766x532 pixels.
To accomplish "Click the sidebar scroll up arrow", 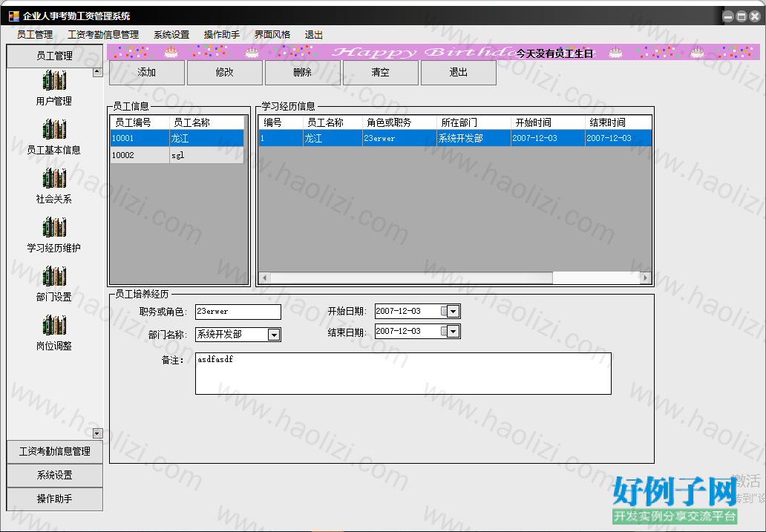I will [97, 72].
